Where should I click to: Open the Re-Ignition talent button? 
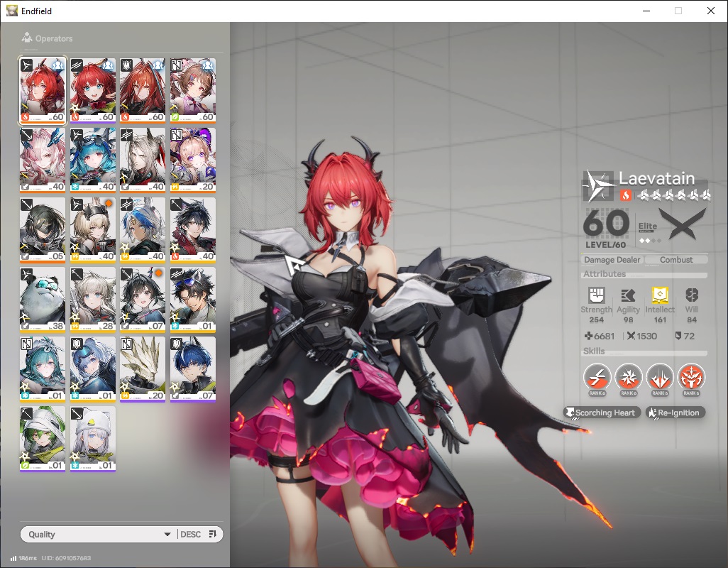tap(675, 413)
